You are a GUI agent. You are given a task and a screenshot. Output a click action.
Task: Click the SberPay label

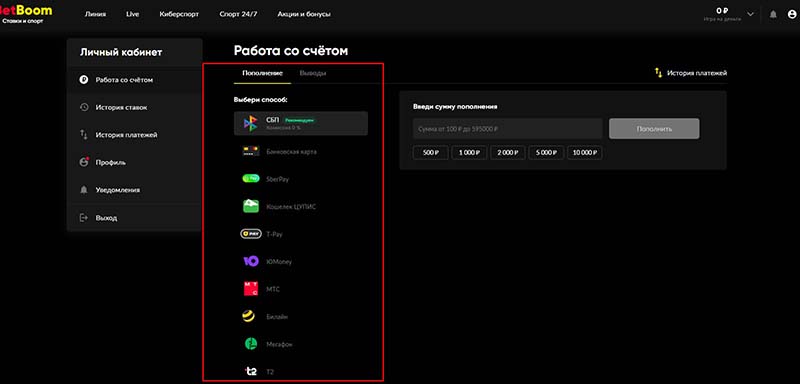point(278,180)
